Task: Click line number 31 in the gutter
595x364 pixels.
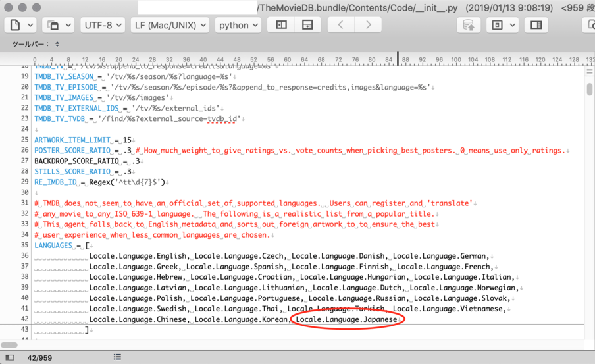Action: pos(24,203)
